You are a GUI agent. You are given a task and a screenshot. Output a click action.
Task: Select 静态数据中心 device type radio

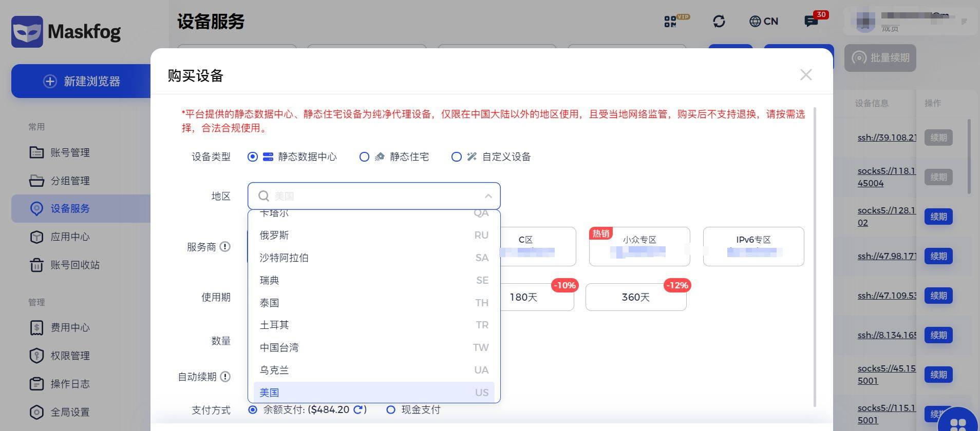click(x=253, y=156)
